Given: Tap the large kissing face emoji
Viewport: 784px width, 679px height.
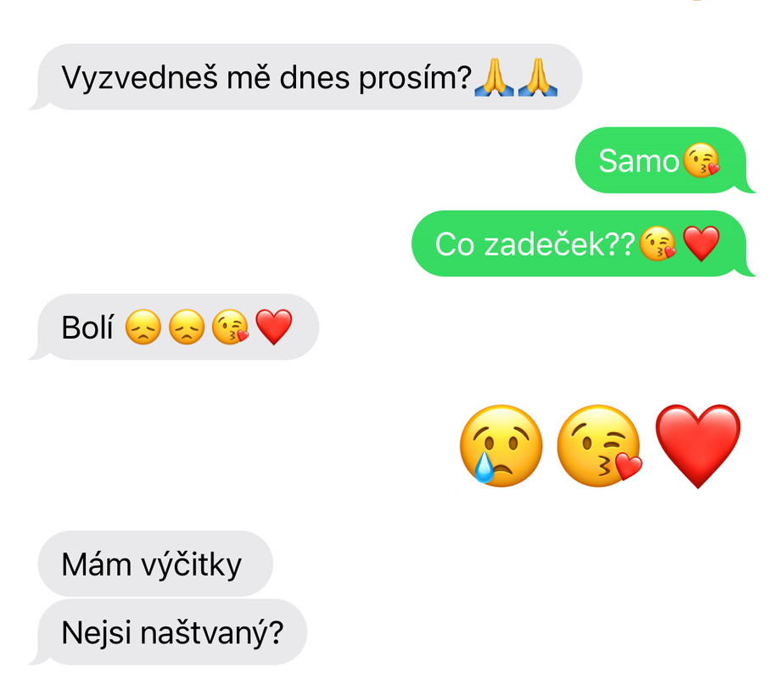Looking at the screenshot, I should coord(599,446).
